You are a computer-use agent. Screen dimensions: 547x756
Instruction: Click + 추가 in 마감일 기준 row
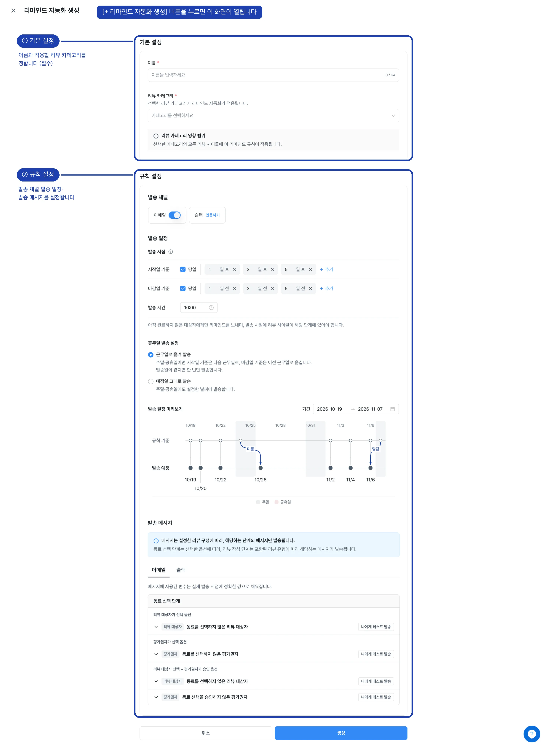pos(327,289)
